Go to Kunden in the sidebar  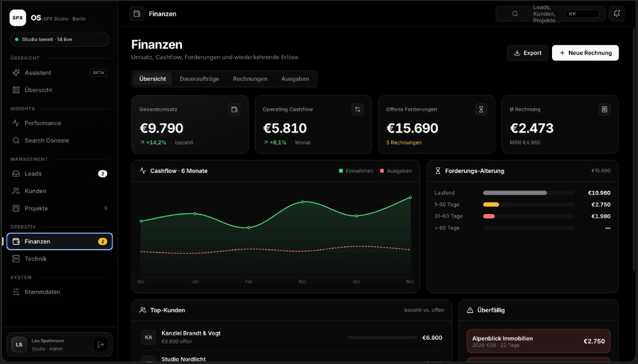coord(59,191)
